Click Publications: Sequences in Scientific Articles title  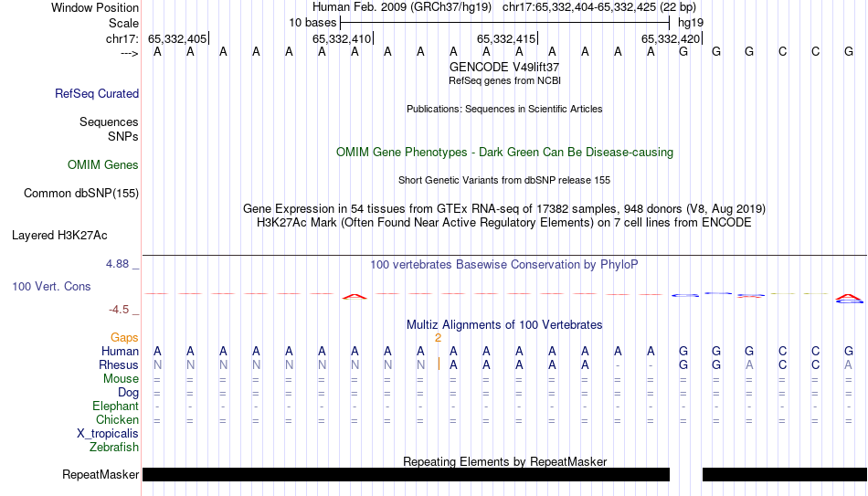tap(504, 109)
